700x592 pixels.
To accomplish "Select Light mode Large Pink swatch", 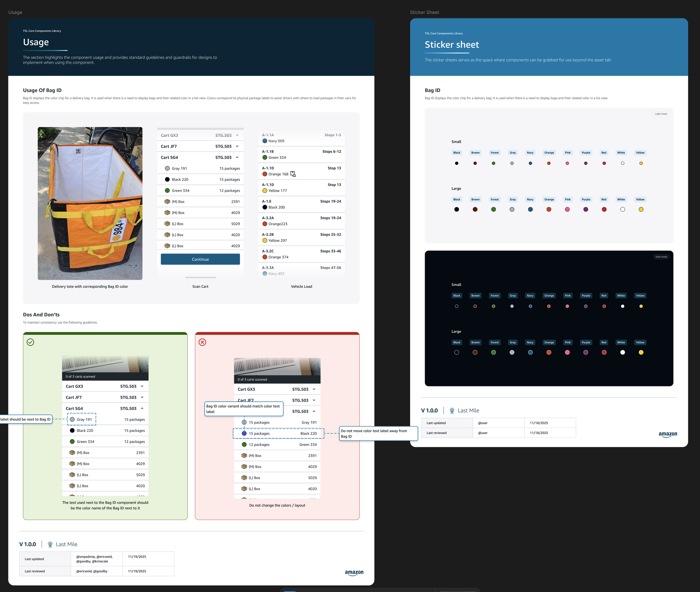I will 567,209.
